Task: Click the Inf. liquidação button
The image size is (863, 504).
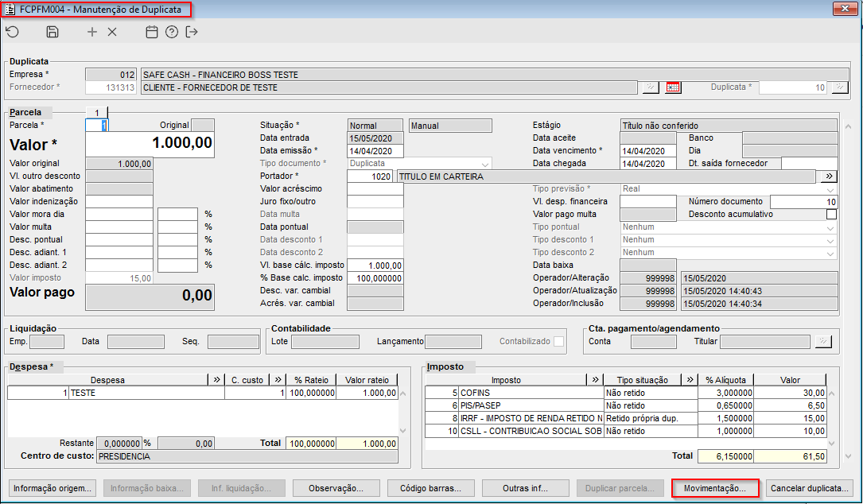Action: tap(242, 489)
